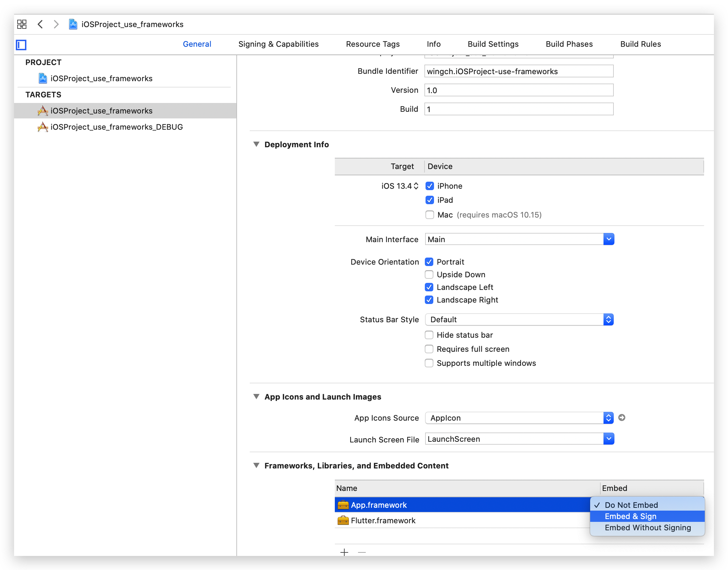Viewport: 728px width, 570px height.
Task: Open the Build Rules tab
Action: (x=640, y=44)
